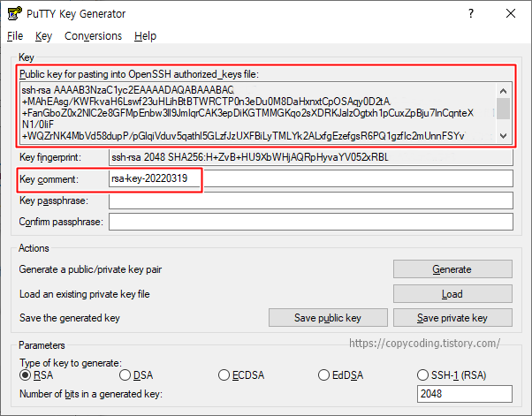Screen dimensions: 532x416
Task: Click the public key scrollbar up arrow
Action: (504, 91)
